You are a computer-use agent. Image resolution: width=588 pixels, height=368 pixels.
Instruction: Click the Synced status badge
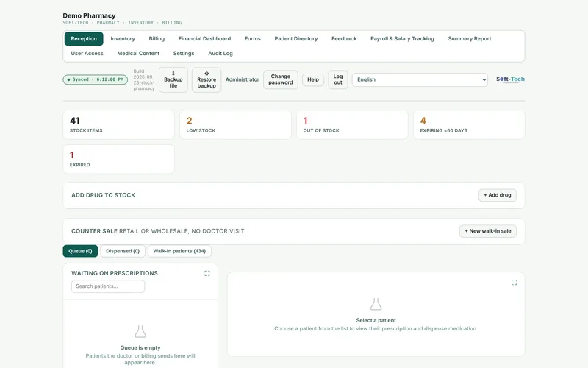(x=96, y=79)
